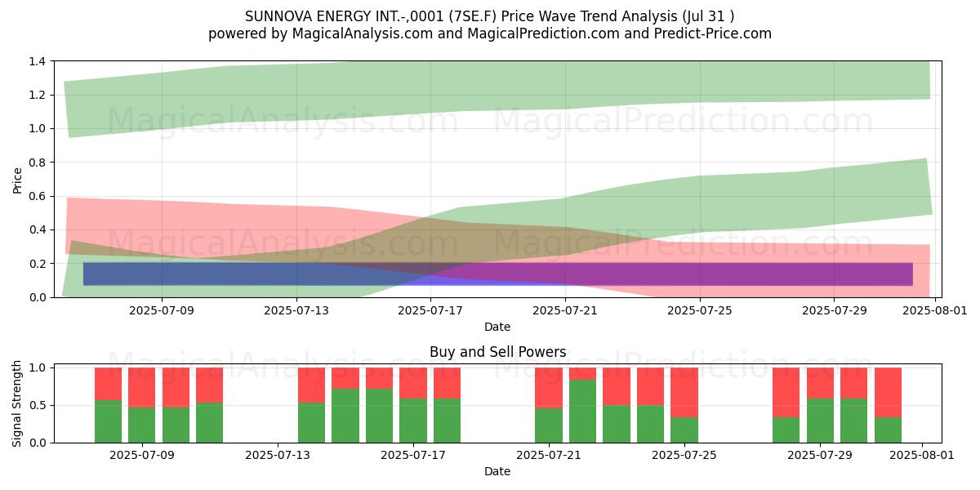Click the 'Signal Strength' y-axis label

click(18, 403)
